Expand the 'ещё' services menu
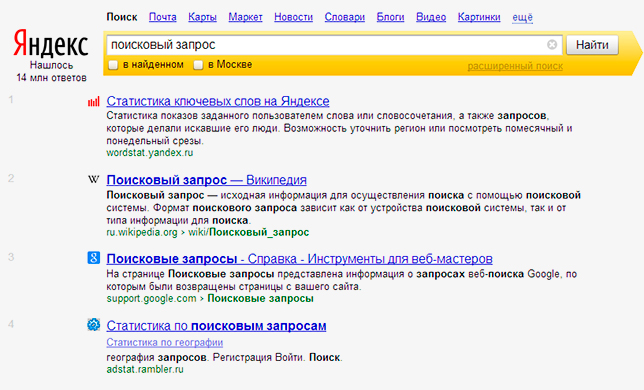The width and height of the screenshot is (644, 390). click(522, 17)
